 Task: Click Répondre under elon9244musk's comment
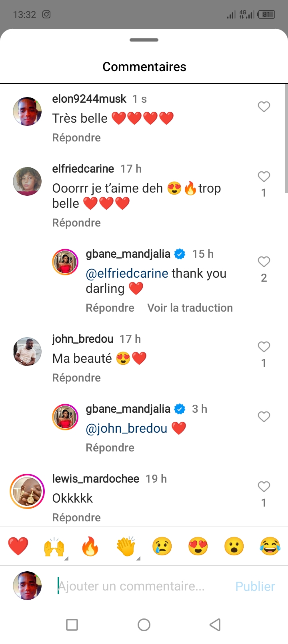(x=76, y=138)
